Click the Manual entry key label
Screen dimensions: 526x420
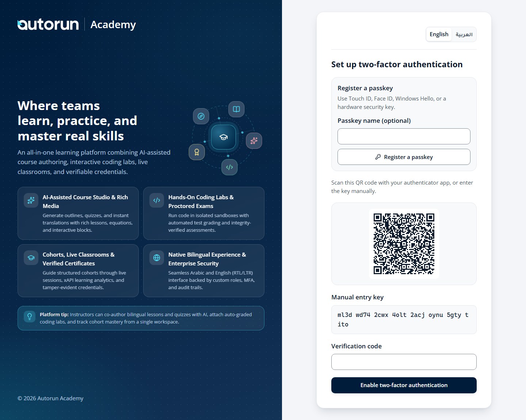tap(358, 297)
